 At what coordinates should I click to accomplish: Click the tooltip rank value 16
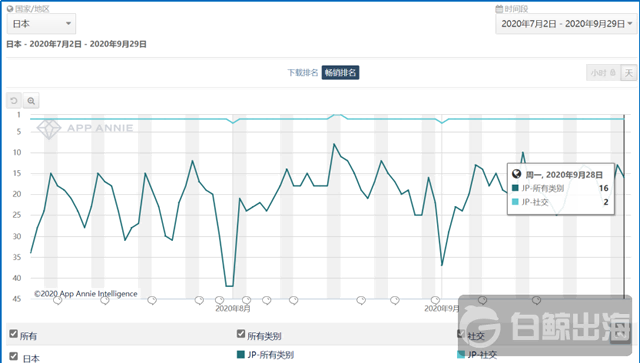604,188
